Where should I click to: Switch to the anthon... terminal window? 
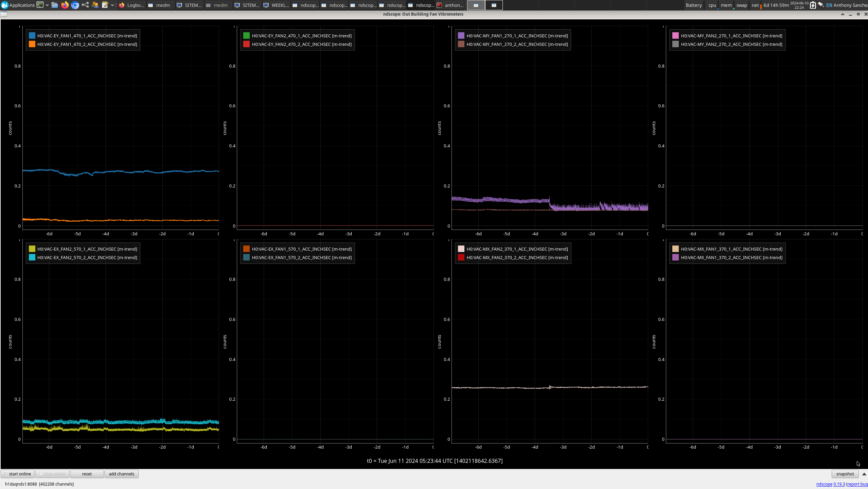click(450, 5)
